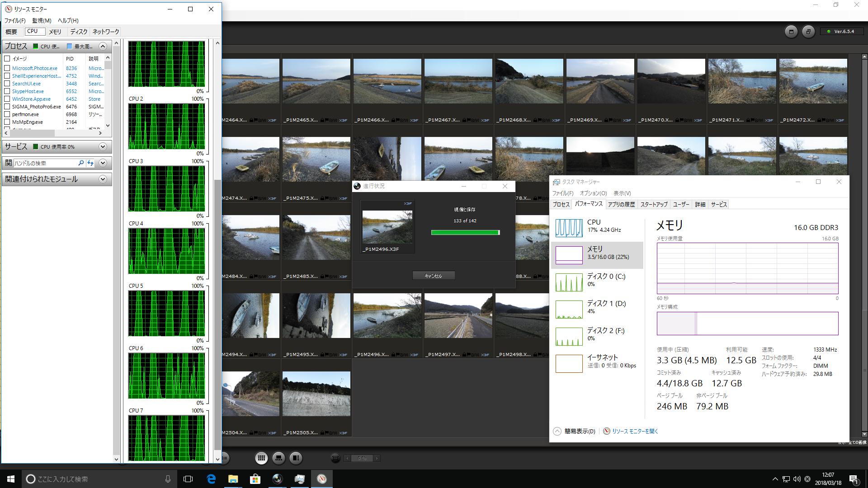The image size is (868, 488).
Task: Switch to filmstrip preview layout
Action: [x=278, y=458]
